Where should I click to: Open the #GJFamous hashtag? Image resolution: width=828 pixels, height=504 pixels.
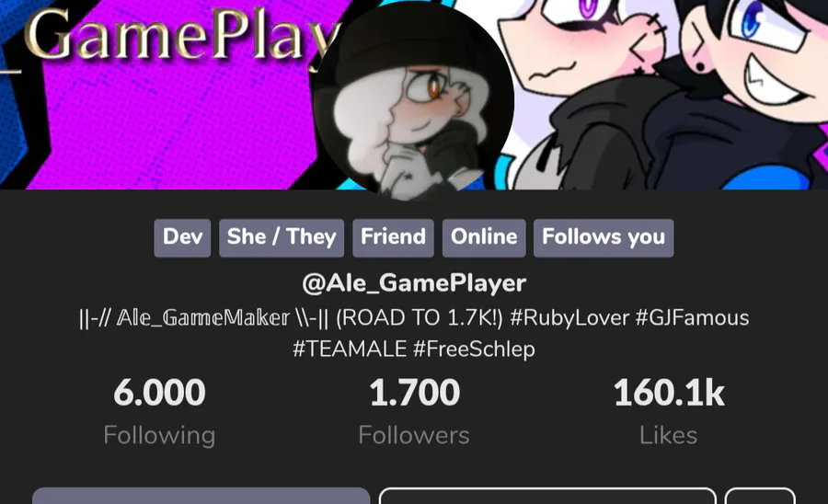click(x=692, y=317)
